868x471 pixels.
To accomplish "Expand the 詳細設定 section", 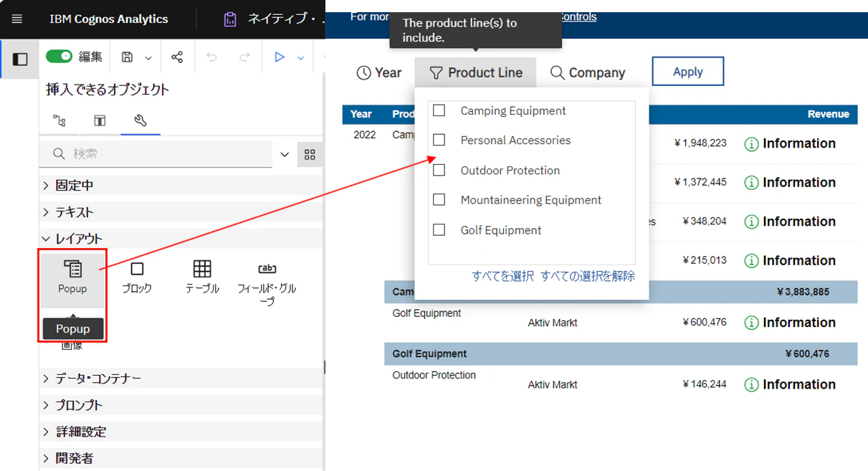I will (181, 432).
